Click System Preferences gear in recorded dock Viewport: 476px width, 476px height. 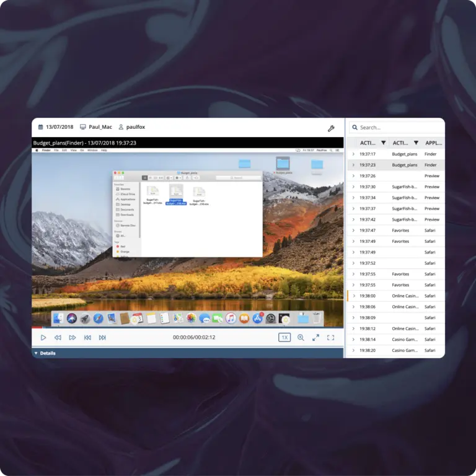270,319
